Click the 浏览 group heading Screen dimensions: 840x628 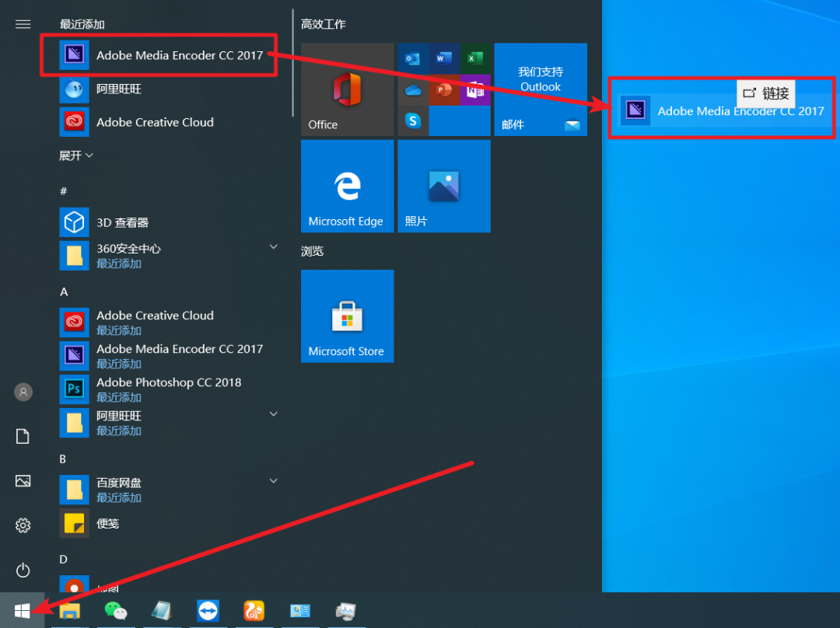pos(313,251)
